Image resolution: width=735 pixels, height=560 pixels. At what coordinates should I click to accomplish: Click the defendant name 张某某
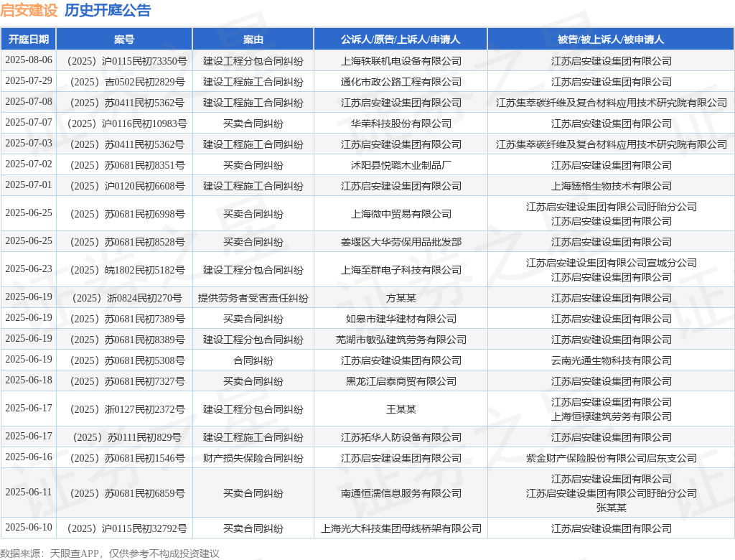tap(612, 508)
